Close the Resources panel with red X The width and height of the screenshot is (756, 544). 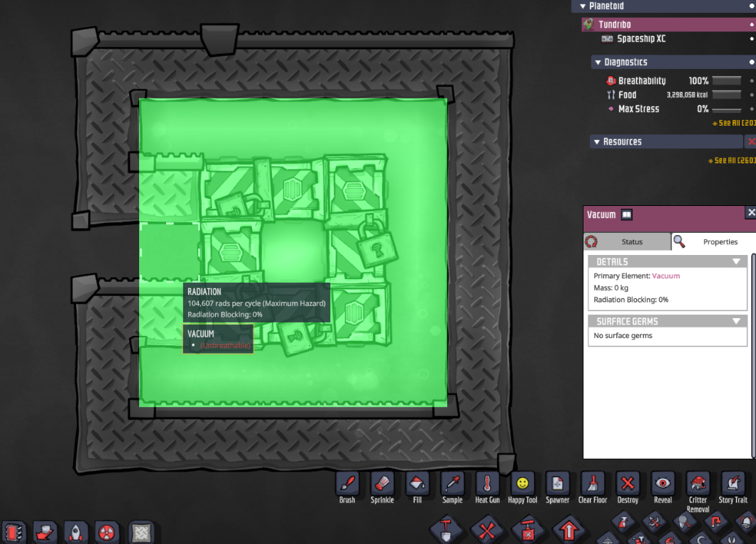click(751, 142)
